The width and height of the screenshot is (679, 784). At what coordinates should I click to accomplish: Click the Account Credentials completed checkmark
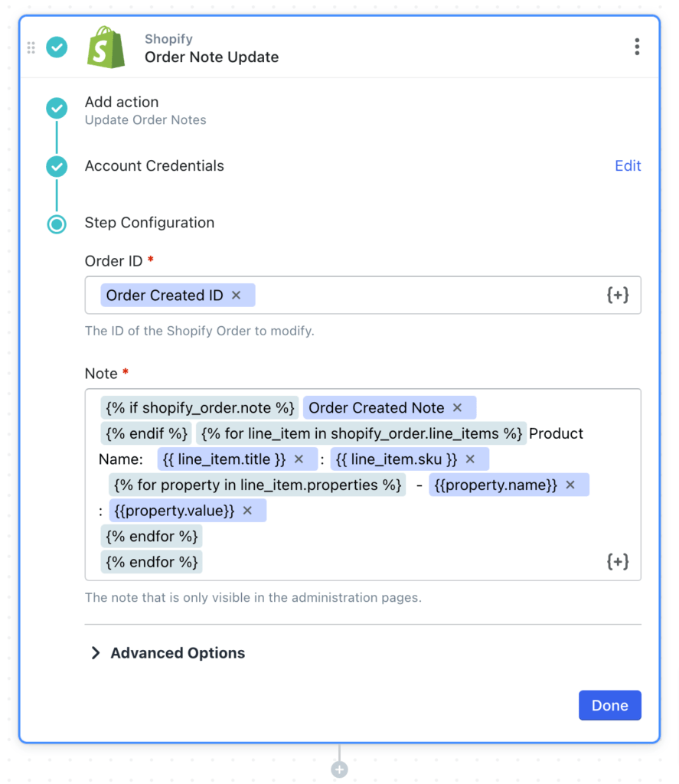57,166
